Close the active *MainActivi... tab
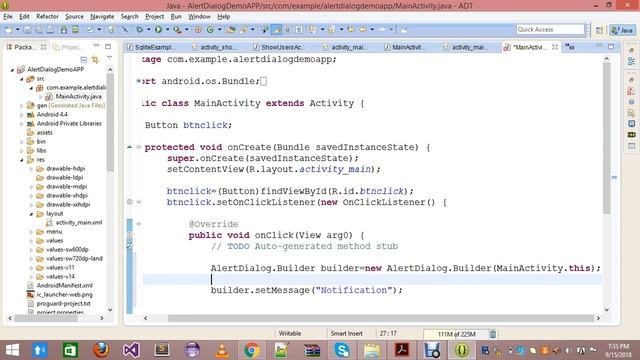This screenshot has height=360, width=640. tap(555, 47)
